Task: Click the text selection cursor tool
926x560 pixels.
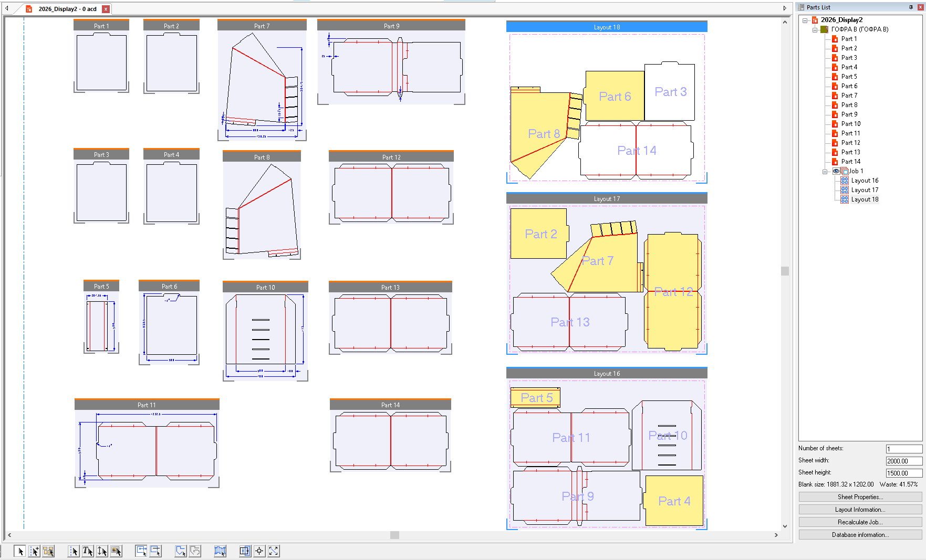Action: pos(88,551)
